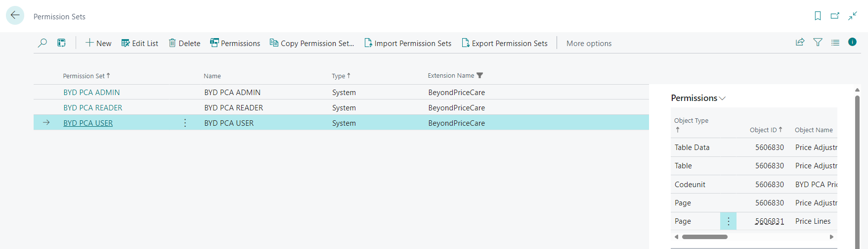
Task: Click the New button
Action: point(98,44)
